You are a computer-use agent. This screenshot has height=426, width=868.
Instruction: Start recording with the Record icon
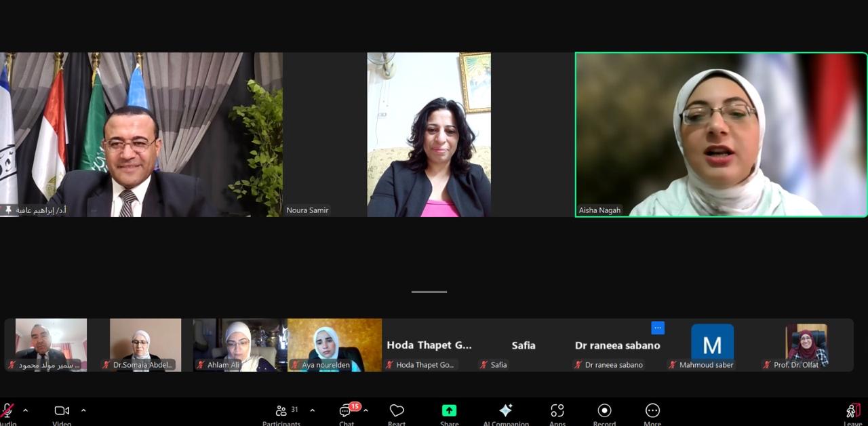coord(604,411)
